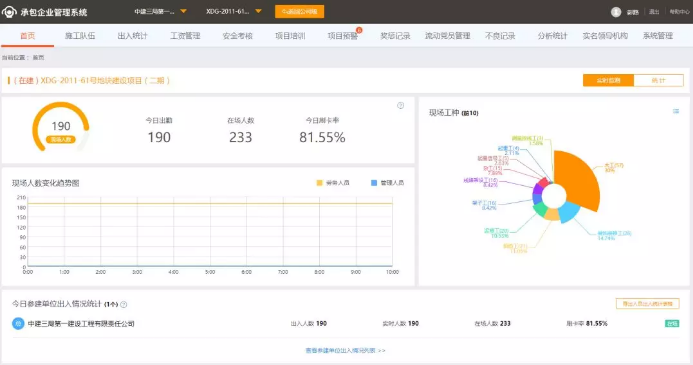Click the 190 on-site people gauge
The height and width of the screenshot is (365, 693).
pos(61,127)
